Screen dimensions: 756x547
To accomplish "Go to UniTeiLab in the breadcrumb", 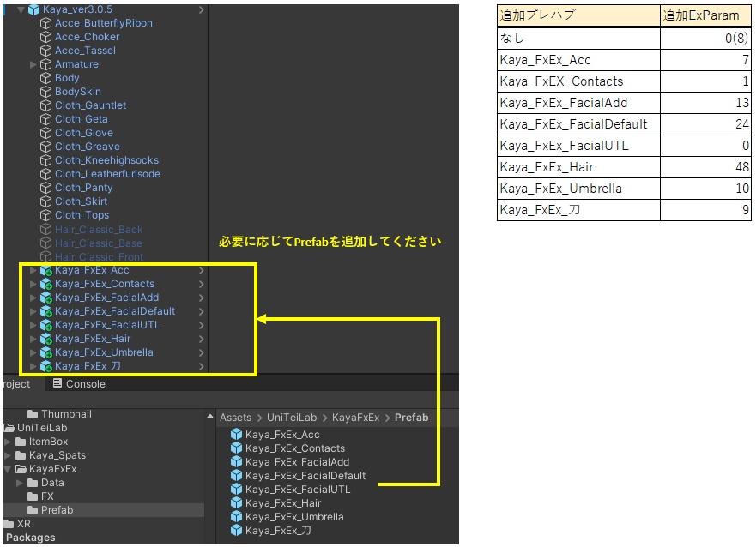I will 292,418.
